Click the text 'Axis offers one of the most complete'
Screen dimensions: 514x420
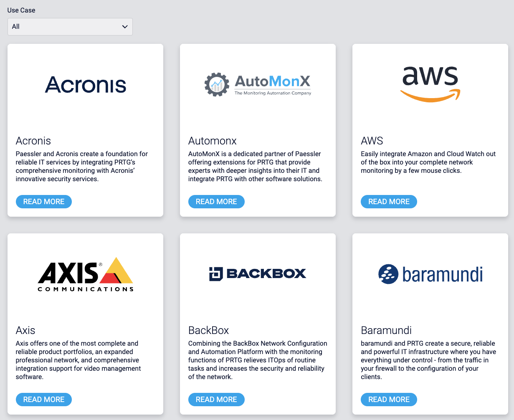[78, 360]
